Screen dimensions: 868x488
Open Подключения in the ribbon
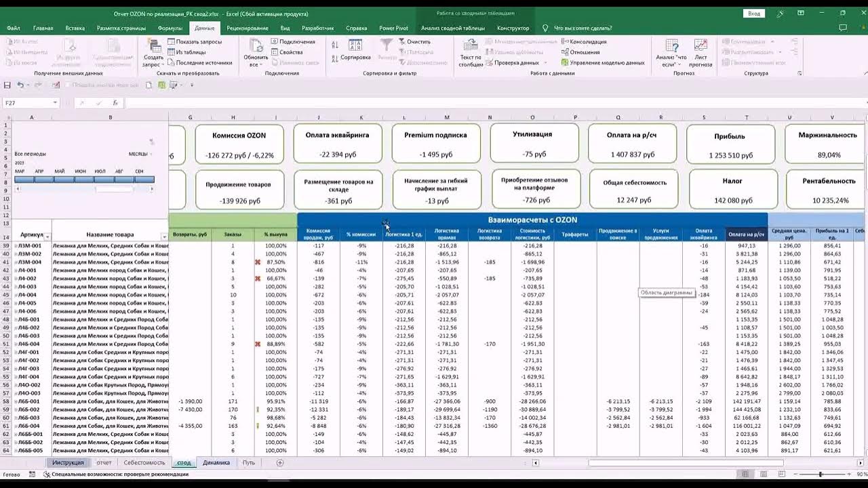293,41
